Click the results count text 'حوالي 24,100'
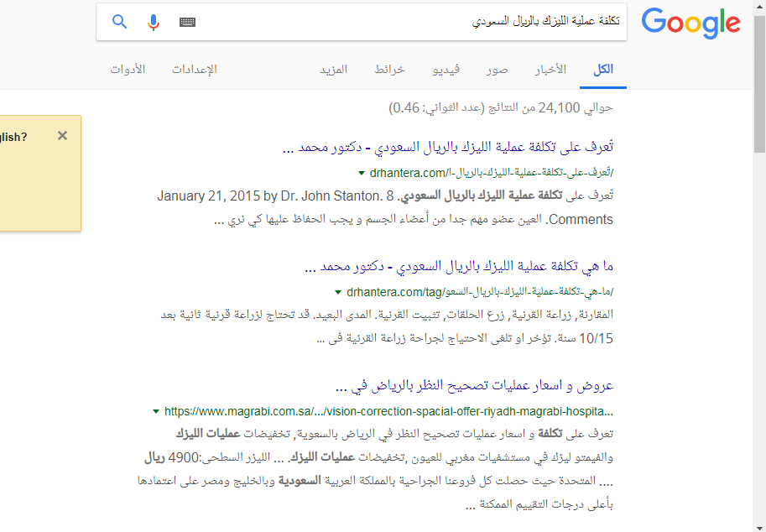 pyautogui.click(x=576, y=107)
